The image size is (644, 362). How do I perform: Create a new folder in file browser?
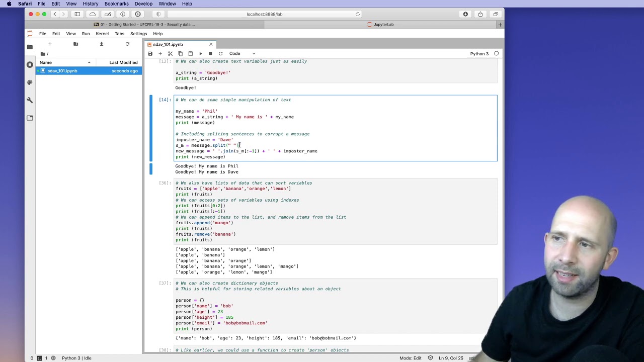pyautogui.click(x=75, y=44)
